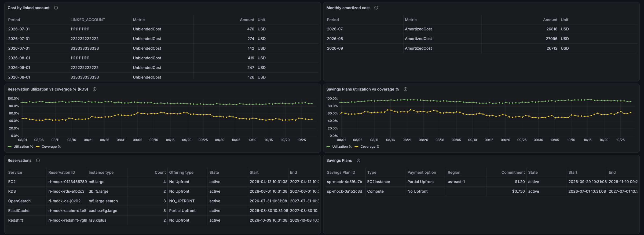Sort Cost by linked account table by Amount
Viewport: 644px width, 235px height.
[x=247, y=20]
